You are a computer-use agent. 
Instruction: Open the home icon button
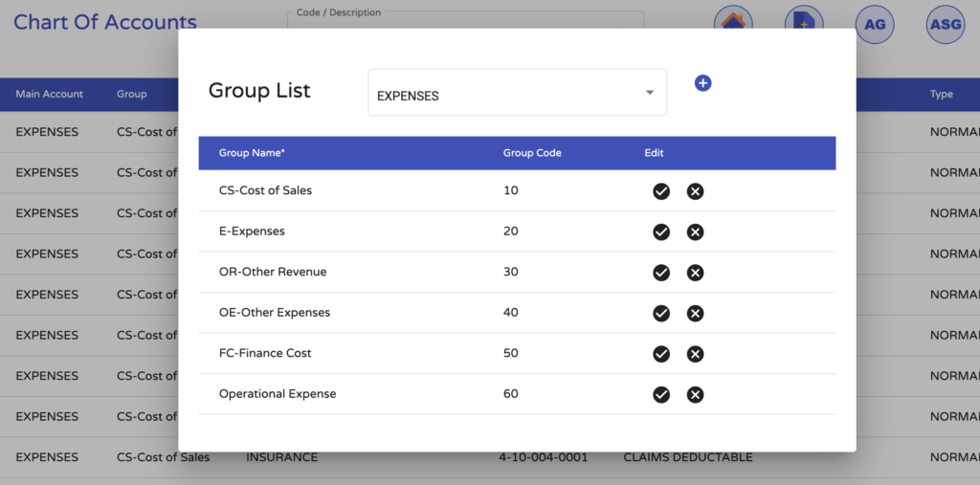pos(733,23)
